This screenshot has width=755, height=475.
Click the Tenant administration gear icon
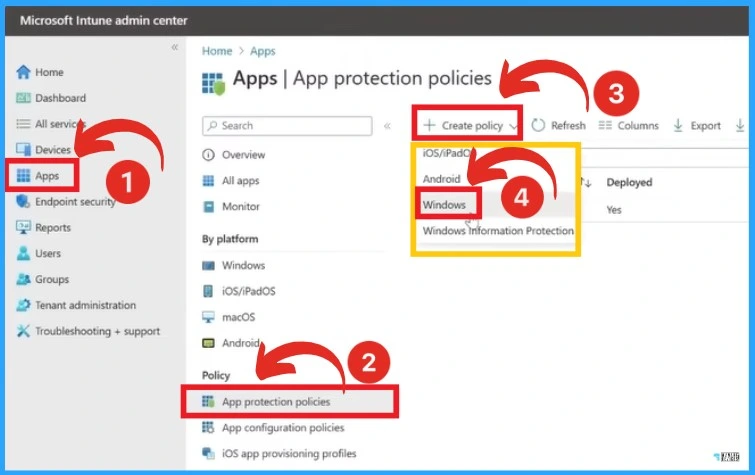pyautogui.click(x=23, y=305)
